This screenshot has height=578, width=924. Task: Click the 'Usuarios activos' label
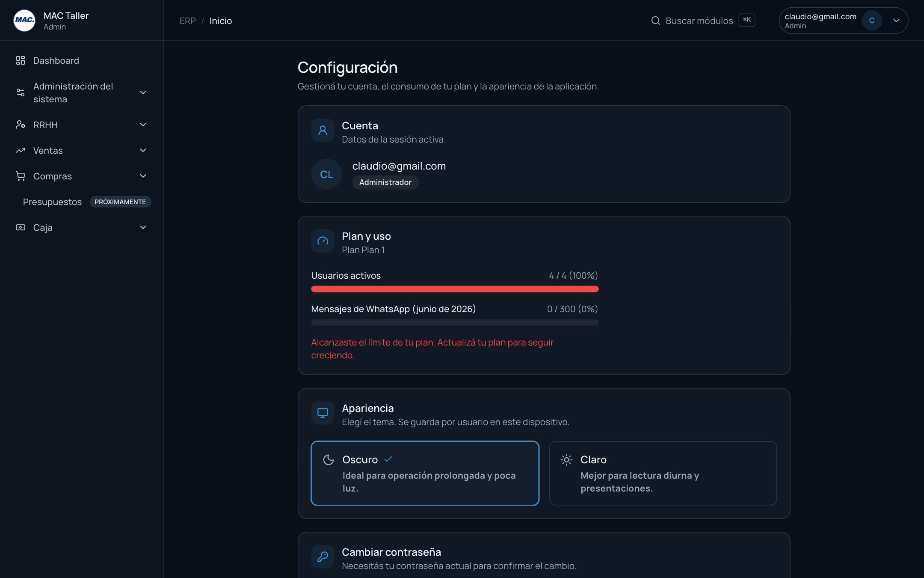pyautogui.click(x=346, y=275)
